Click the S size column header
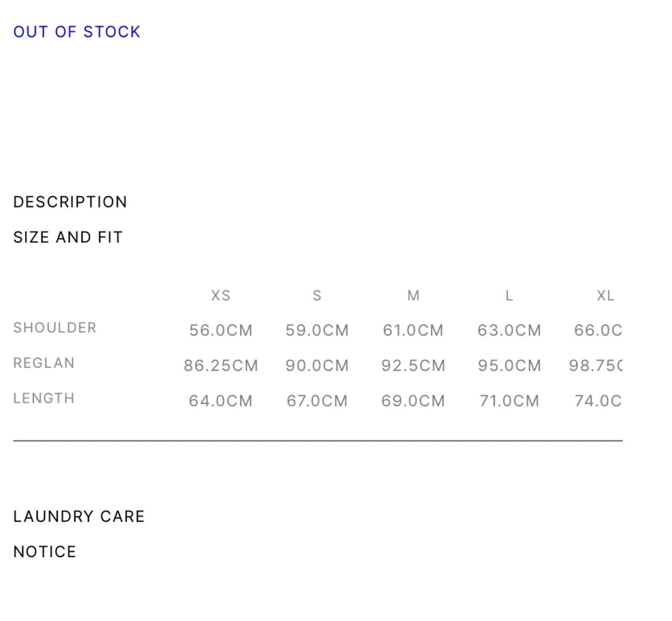 (317, 295)
